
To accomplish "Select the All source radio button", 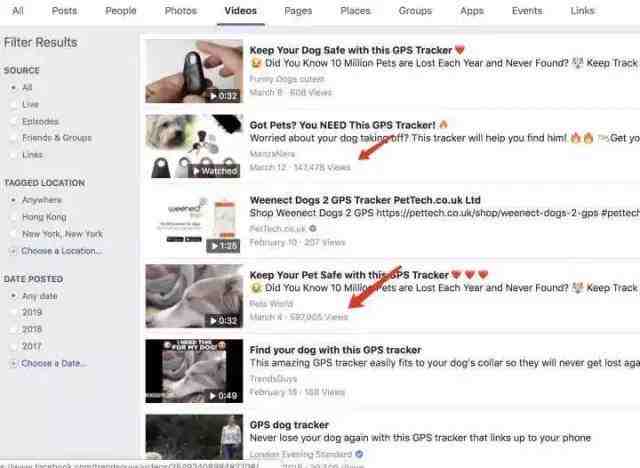I will [x=13, y=88].
